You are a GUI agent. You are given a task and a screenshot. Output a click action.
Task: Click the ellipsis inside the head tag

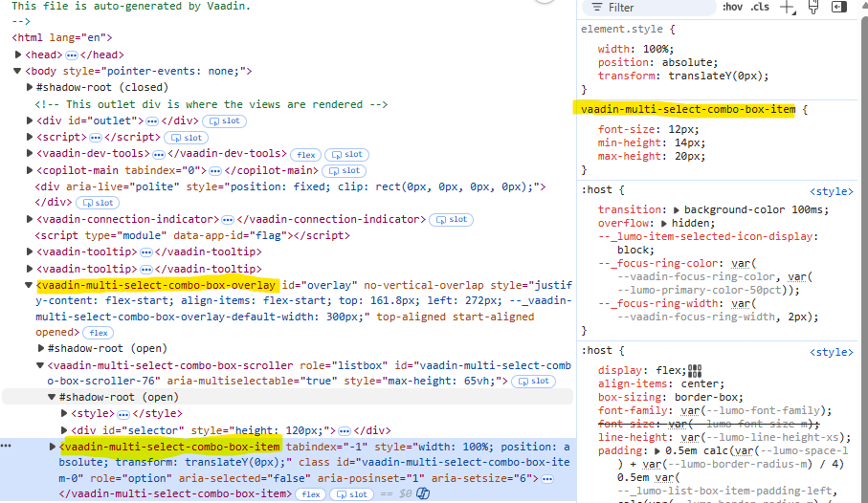point(71,55)
